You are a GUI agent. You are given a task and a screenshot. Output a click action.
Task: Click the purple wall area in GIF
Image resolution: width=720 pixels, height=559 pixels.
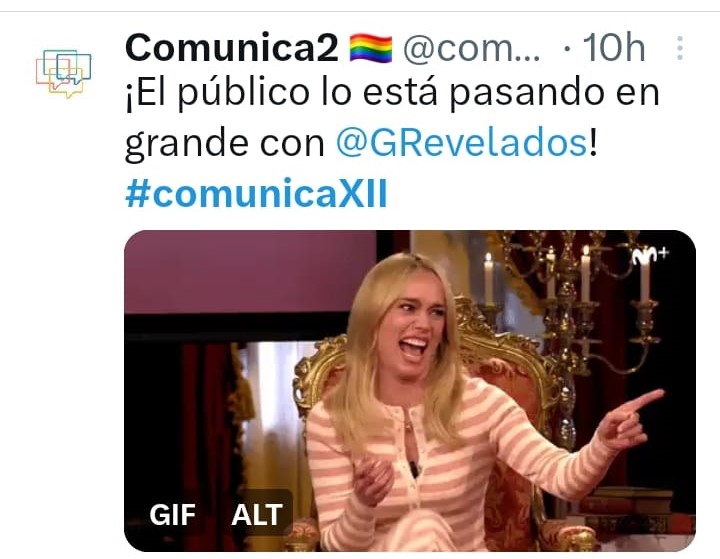pos(250,271)
